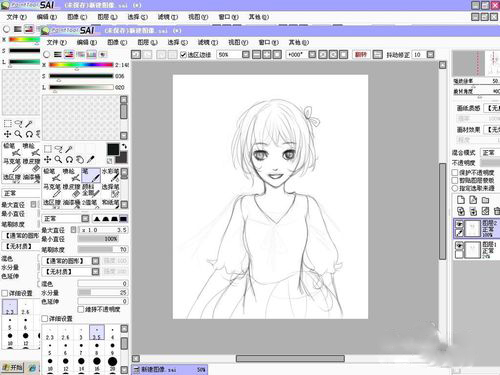The width and height of the screenshot is (500, 375).
Task: Open the 50% zoom level dropdown
Action: click(x=246, y=54)
